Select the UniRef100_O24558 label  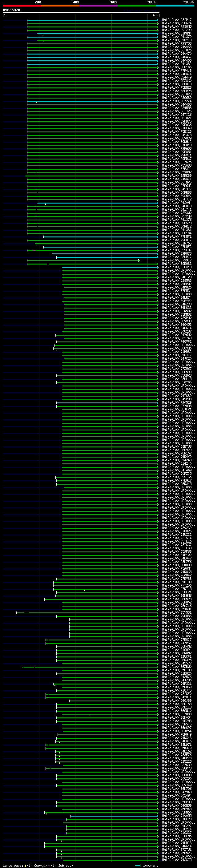[x=176, y=108]
